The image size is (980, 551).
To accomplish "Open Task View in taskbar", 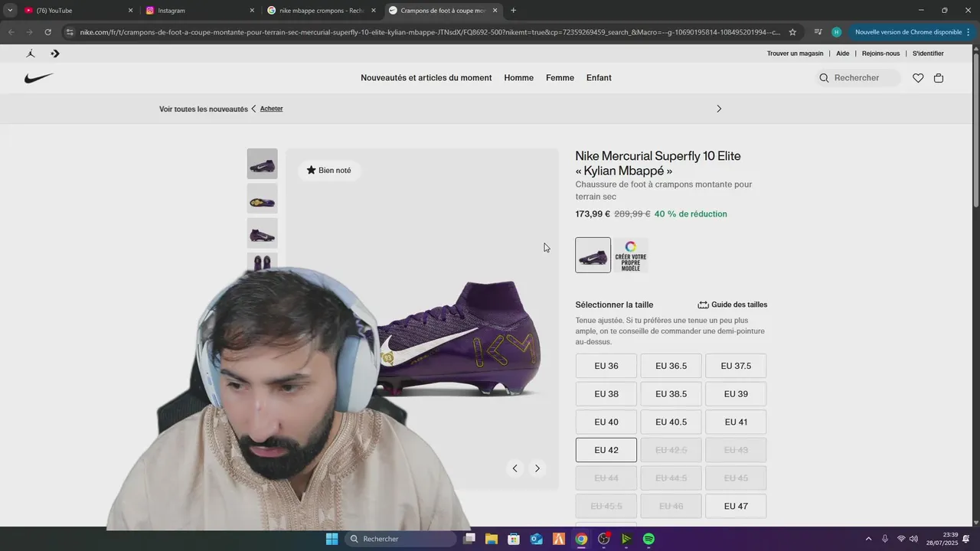I will pyautogui.click(x=469, y=539).
